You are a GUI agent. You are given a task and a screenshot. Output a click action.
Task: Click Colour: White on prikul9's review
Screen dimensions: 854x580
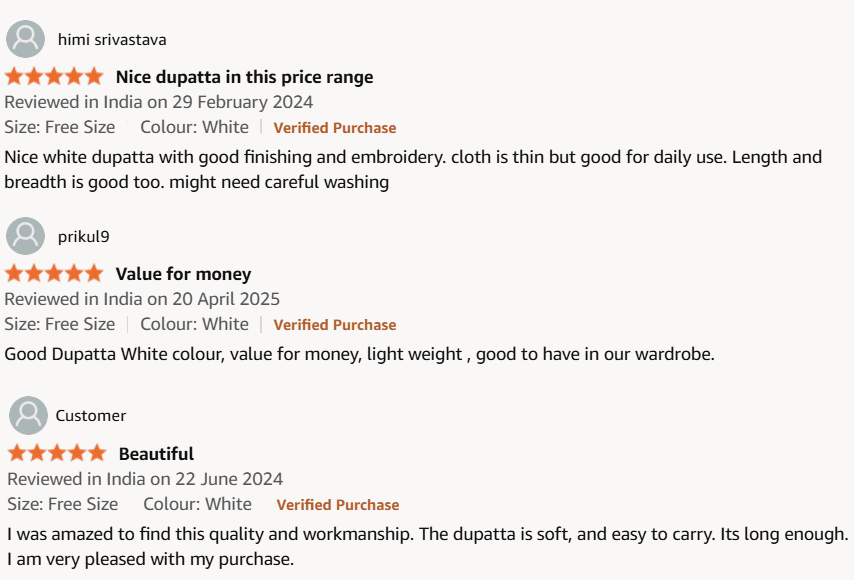[x=194, y=324]
